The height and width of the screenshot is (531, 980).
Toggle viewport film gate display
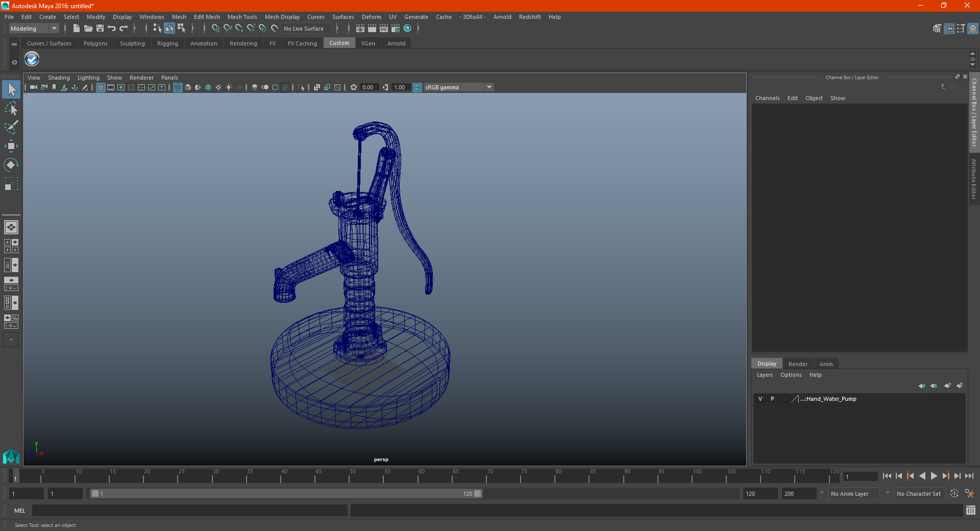click(x=111, y=87)
